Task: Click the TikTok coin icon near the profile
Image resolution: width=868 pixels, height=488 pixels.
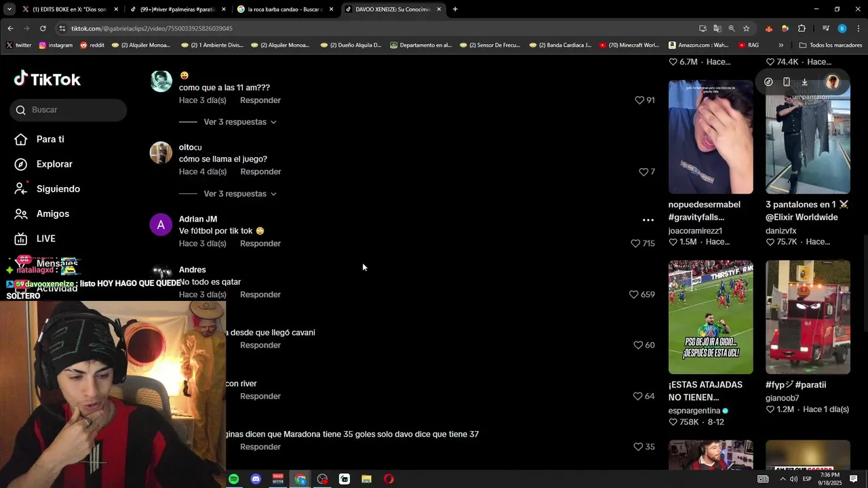Action: coord(768,82)
